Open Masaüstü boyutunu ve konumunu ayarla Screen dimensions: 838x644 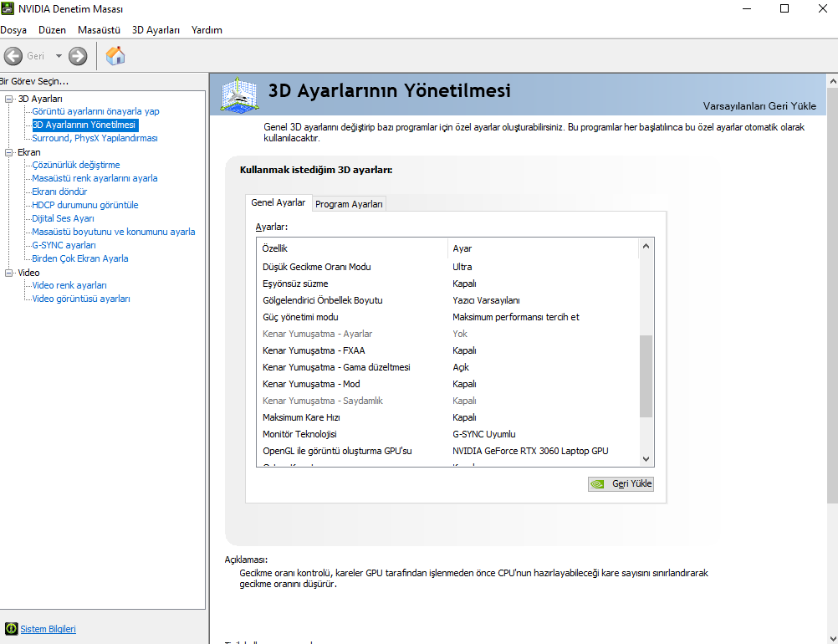pos(113,232)
